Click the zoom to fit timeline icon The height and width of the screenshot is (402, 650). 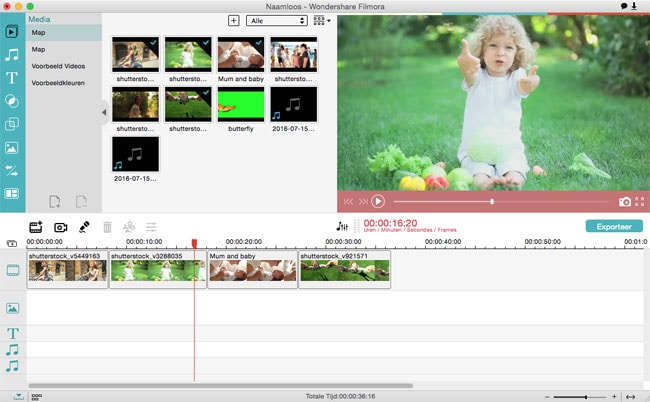click(x=630, y=397)
